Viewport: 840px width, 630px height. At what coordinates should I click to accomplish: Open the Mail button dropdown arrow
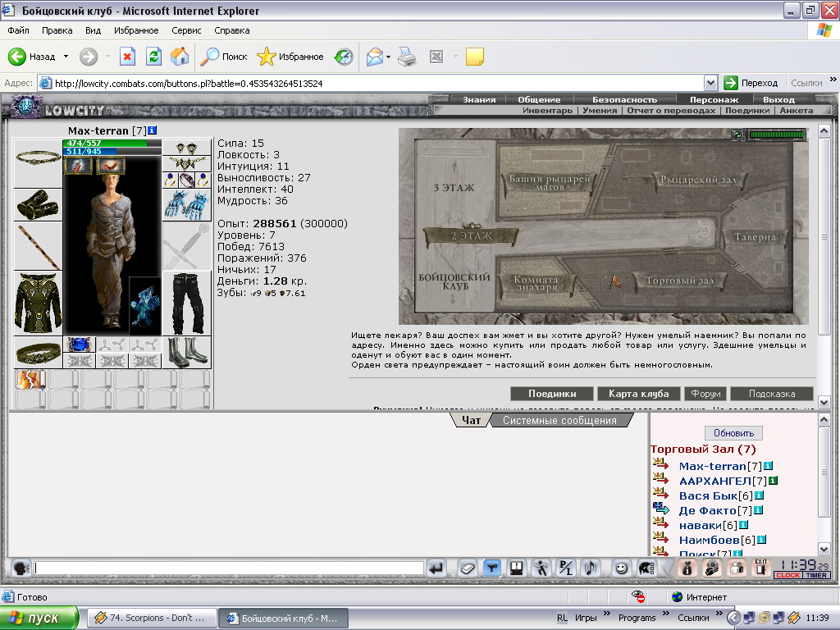pyautogui.click(x=388, y=57)
